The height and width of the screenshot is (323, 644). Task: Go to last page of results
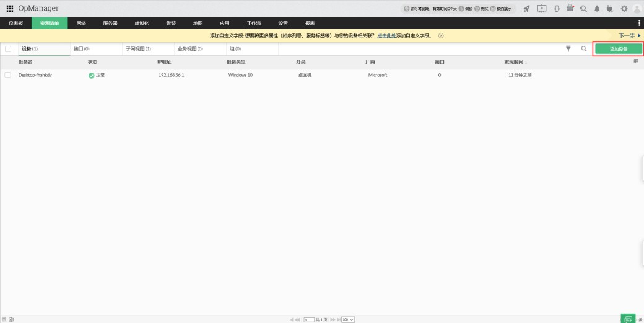[339, 319]
